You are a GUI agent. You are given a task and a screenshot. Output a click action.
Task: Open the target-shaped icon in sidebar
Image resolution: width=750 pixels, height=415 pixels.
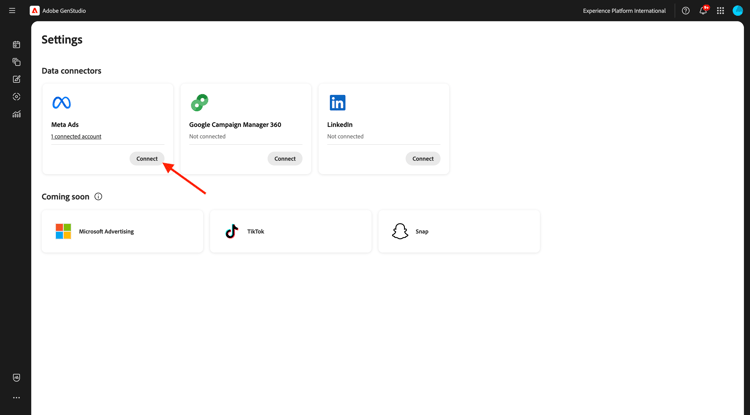(x=16, y=97)
